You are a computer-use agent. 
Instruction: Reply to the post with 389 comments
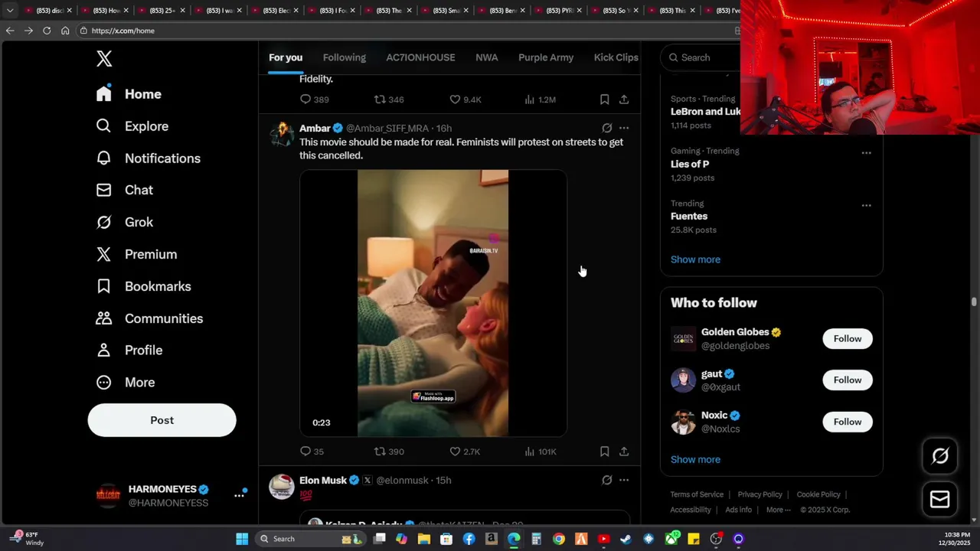[x=314, y=99]
